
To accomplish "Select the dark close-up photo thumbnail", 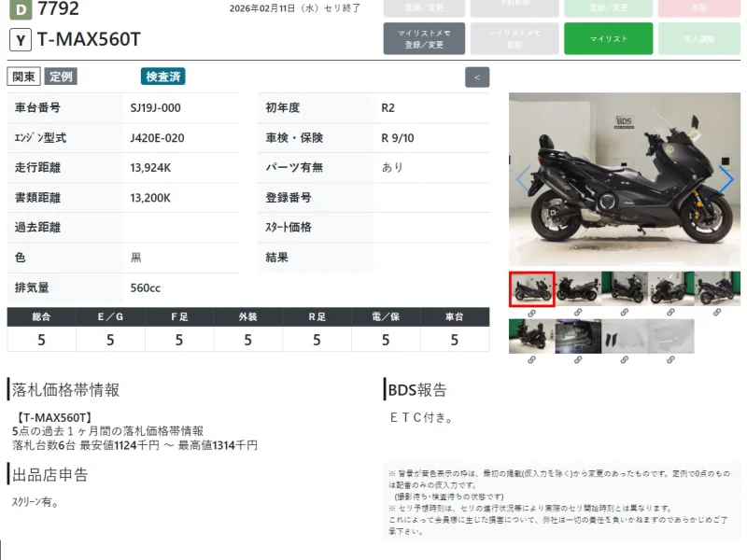I will 578,337.
